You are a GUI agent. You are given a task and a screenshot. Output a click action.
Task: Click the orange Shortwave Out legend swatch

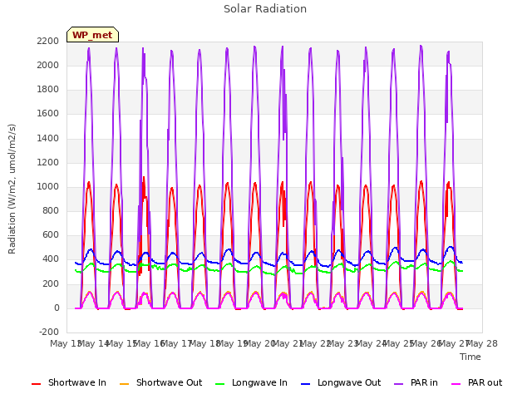tap(124, 384)
